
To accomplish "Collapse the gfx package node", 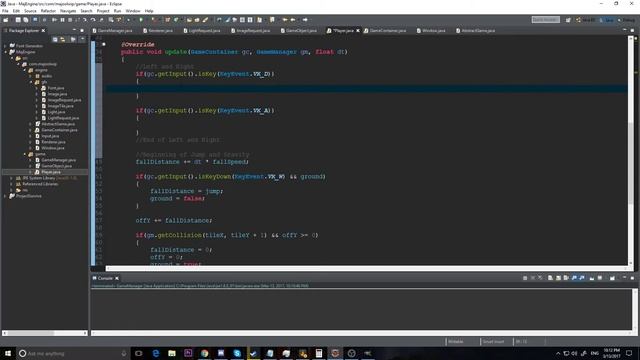I will 31,82.
